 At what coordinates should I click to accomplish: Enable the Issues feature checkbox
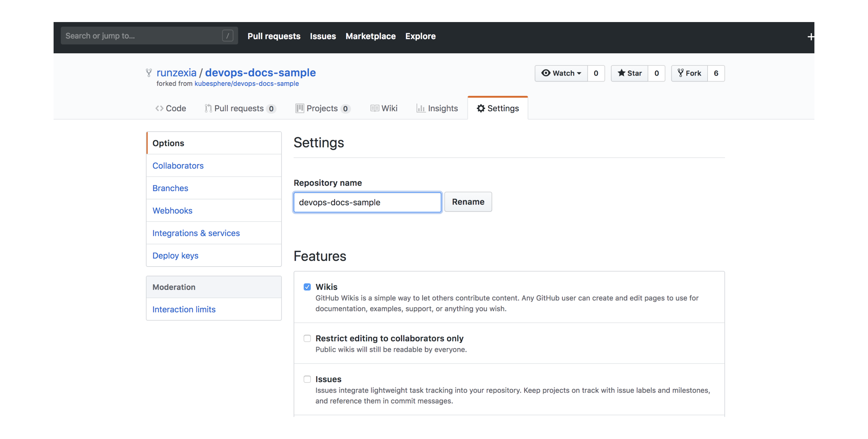(x=307, y=379)
